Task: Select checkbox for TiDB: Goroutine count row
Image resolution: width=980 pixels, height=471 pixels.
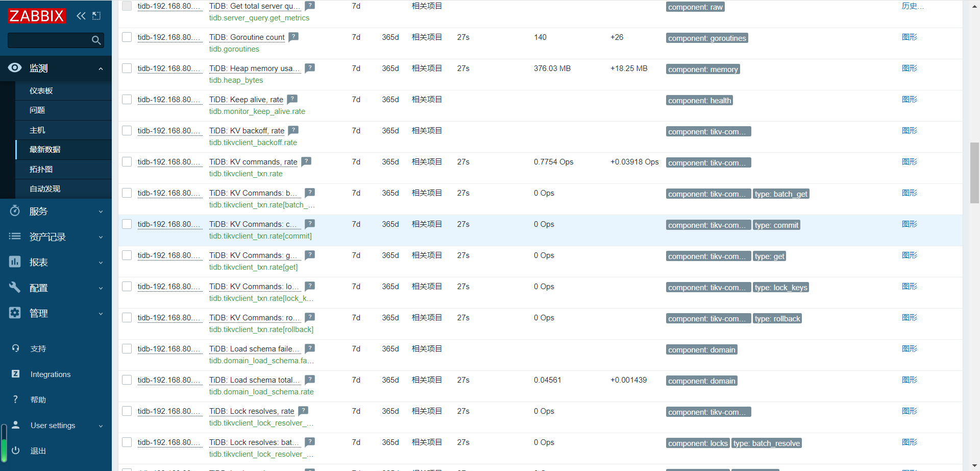Action: [127, 37]
